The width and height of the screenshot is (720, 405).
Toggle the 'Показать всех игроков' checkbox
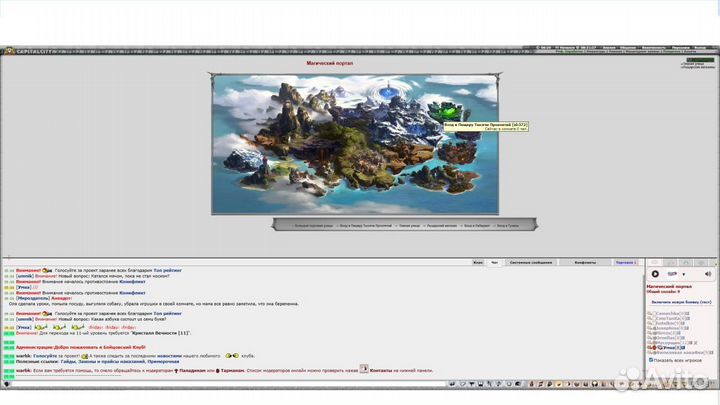651,360
